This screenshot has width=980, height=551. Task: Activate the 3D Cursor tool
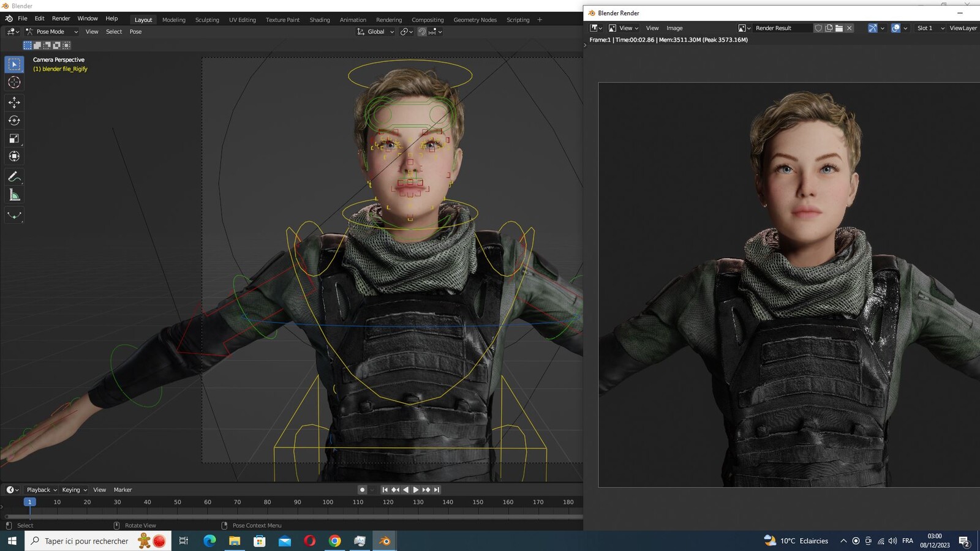click(14, 82)
